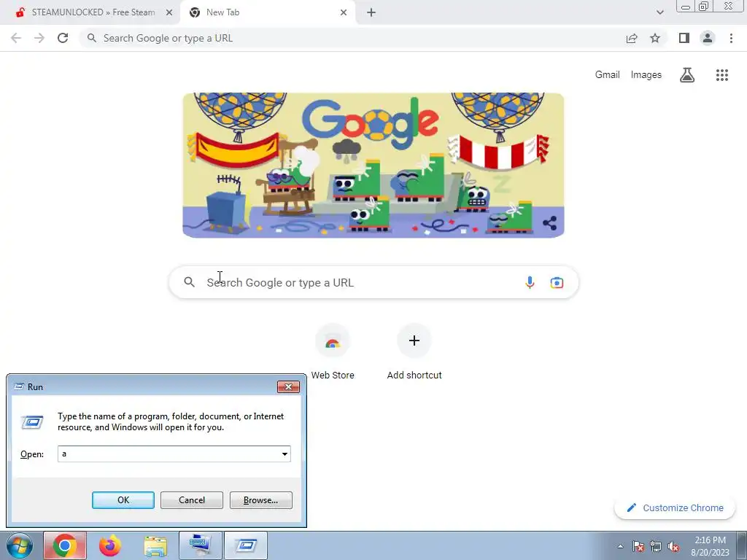This screenshot has height=560, width=747.
Task: Click the taskbar clock showing 2:16 PM
Action: 710,546
